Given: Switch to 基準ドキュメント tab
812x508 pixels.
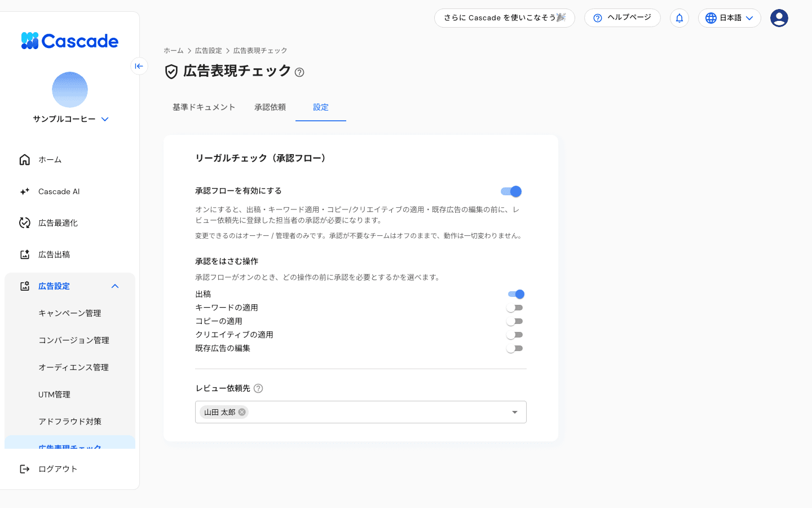Looking at the screenshot, I should 204,107.
